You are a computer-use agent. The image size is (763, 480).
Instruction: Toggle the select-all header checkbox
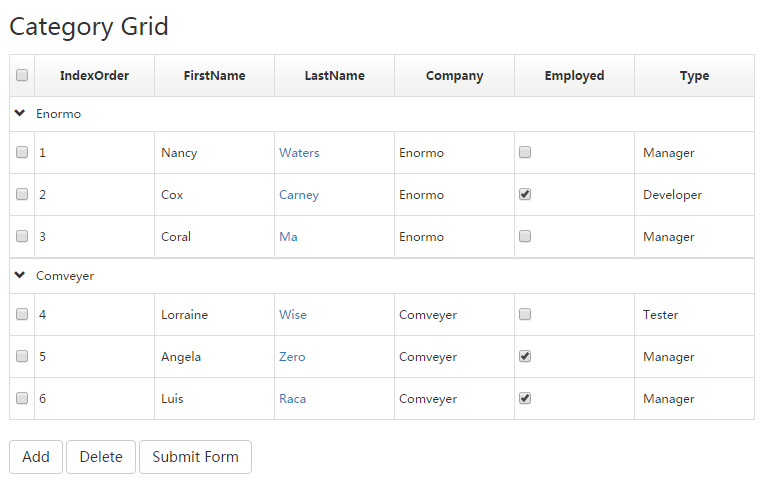pyautogui.click(x=22, y=75)
